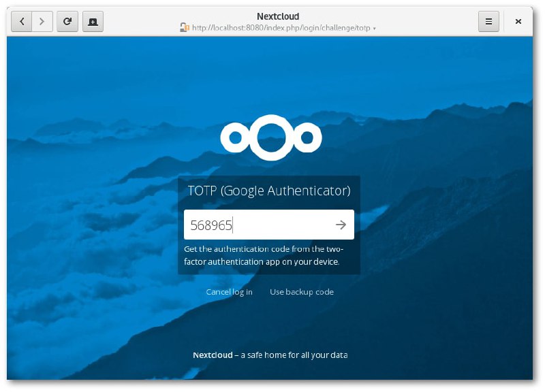The image size is (545, 392).
Task: Click the 'Get the authentication code' hint text
Action: pos(264,255)
